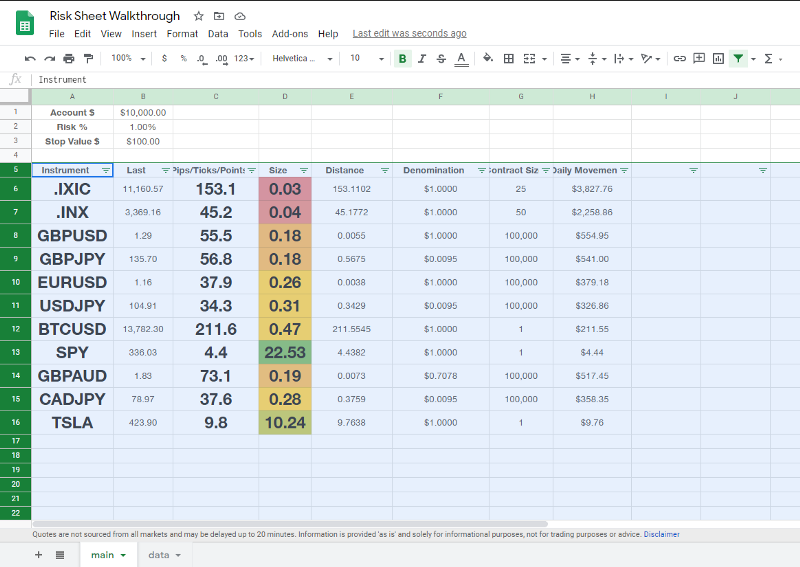Click the Daily Movement filter icon
This screenshot has height=567, width=800.
point(624,170)
